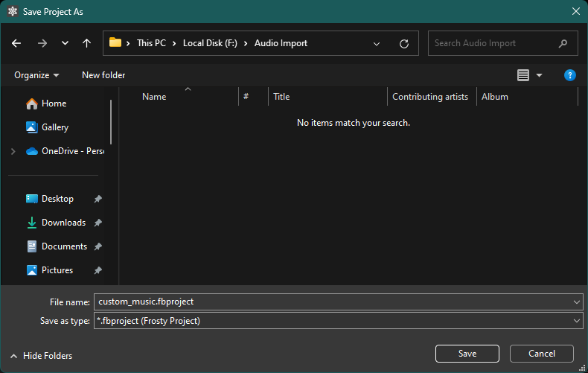This screenshot has width=588, height=373.
Task: Click the Save button
Action: coord(467,354)
